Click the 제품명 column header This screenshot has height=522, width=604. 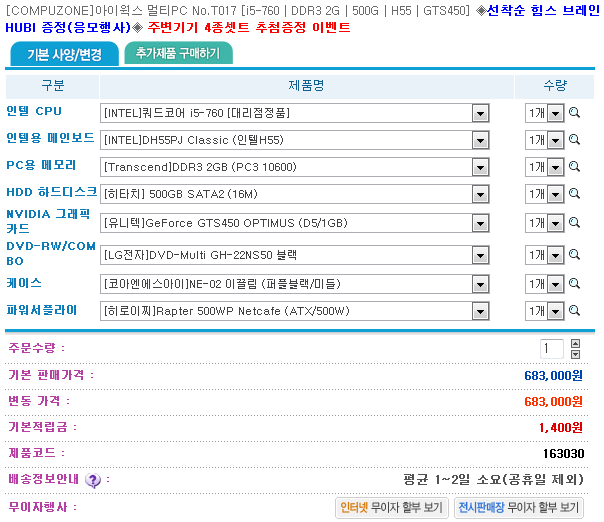click(x=307, y=85)
